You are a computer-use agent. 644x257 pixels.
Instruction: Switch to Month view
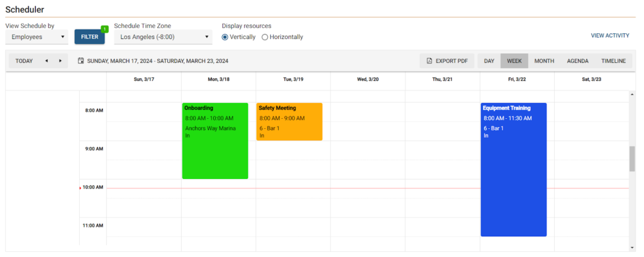tap(544, 61)
